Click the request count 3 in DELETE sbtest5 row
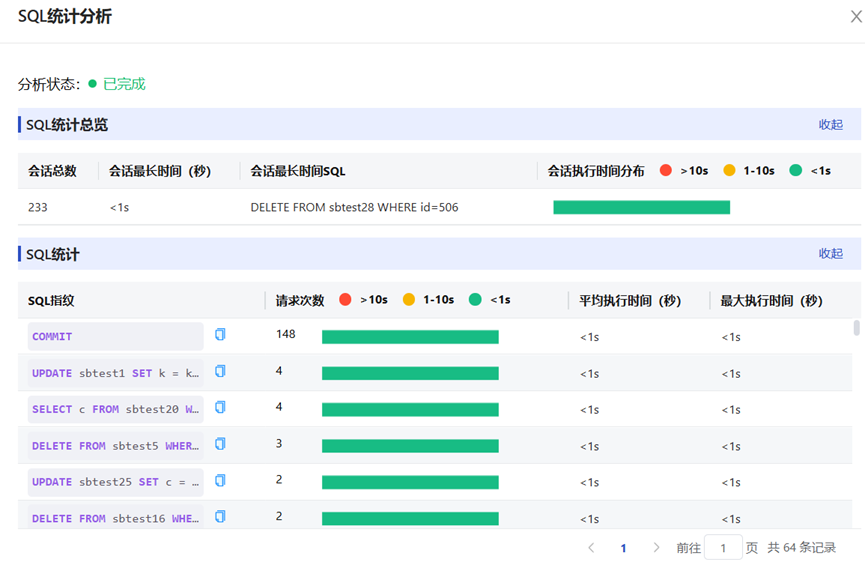Image resolution: width=865 pixels, height=577 pixels. pyautogui.click(x=279, y=444)
